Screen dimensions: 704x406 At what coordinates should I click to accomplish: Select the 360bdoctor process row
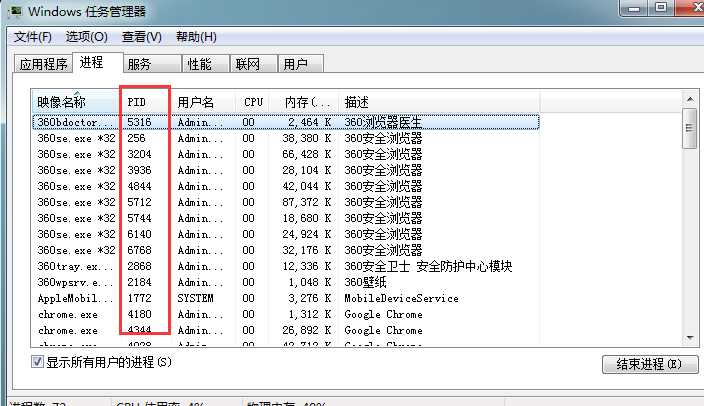point(286,122)
